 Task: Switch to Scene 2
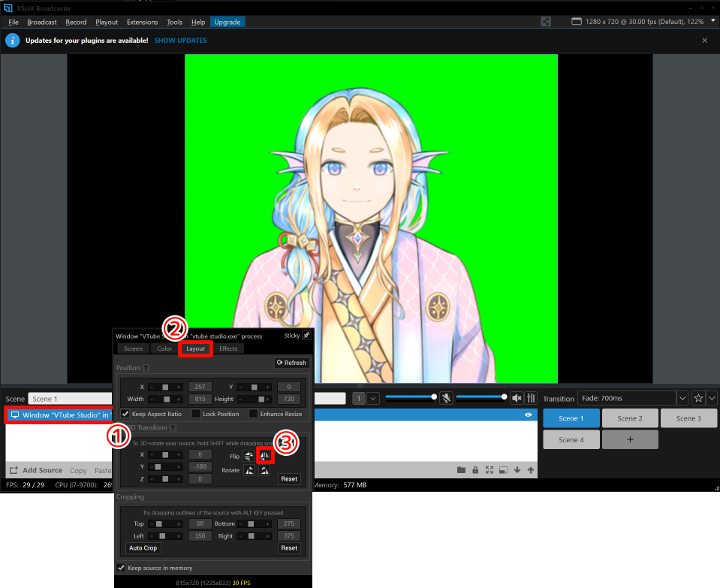coord(630,418)
